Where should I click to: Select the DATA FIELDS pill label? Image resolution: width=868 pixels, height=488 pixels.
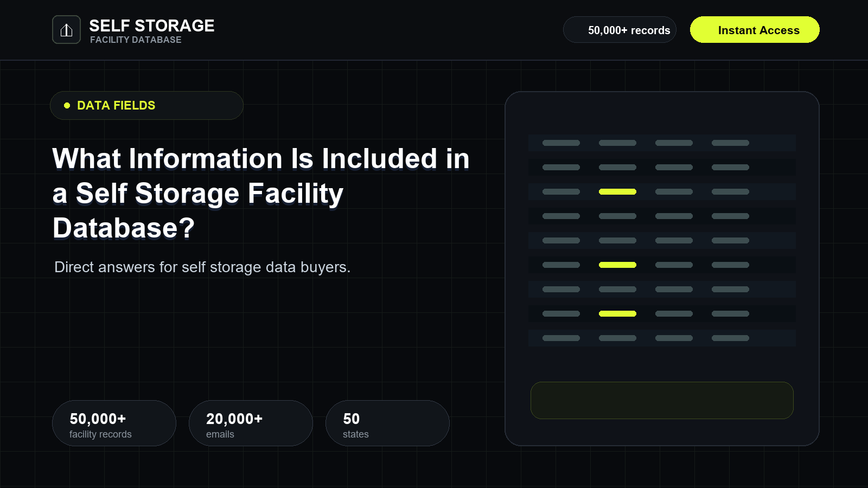(x=146, y=105)
